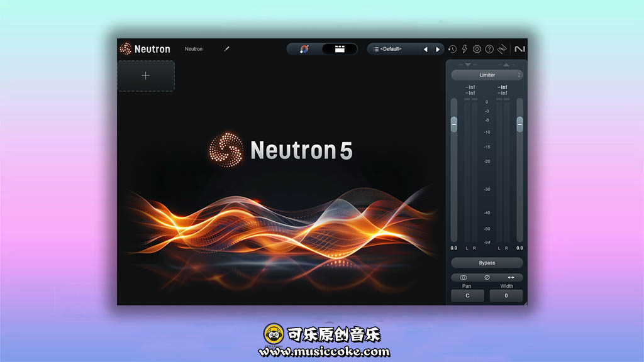Click the input meter down-triangle indicator
The image size is (644, 362).
click(x=468, y=65)
